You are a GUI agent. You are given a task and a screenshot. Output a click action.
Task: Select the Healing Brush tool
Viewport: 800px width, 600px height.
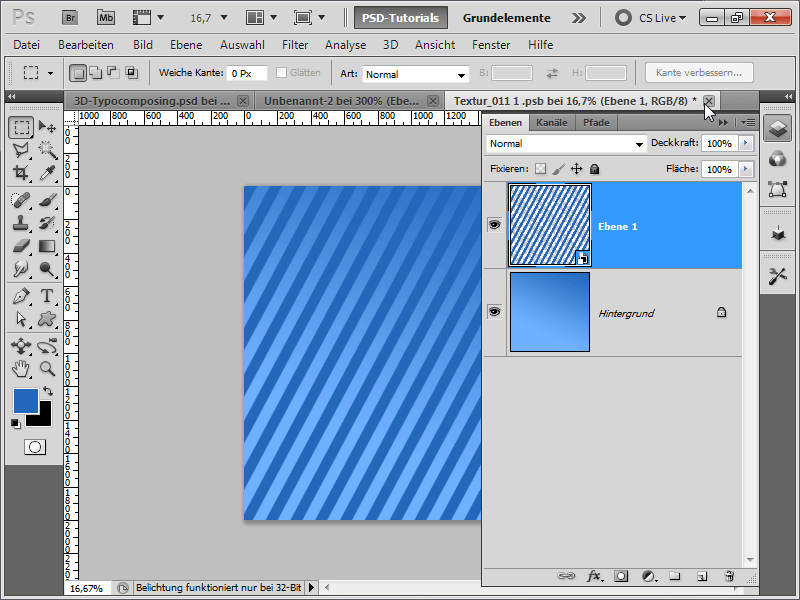[x=21, y=199]
